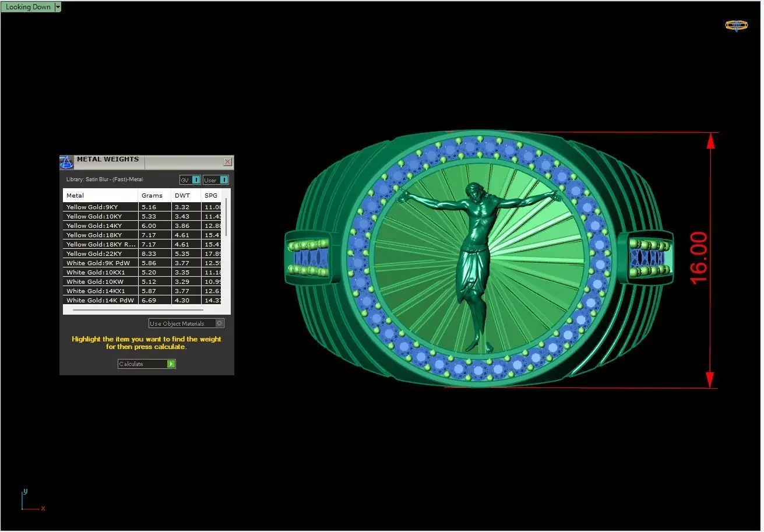Click the SPG column header
Screen dimensions: 764x532
[212, 195]
